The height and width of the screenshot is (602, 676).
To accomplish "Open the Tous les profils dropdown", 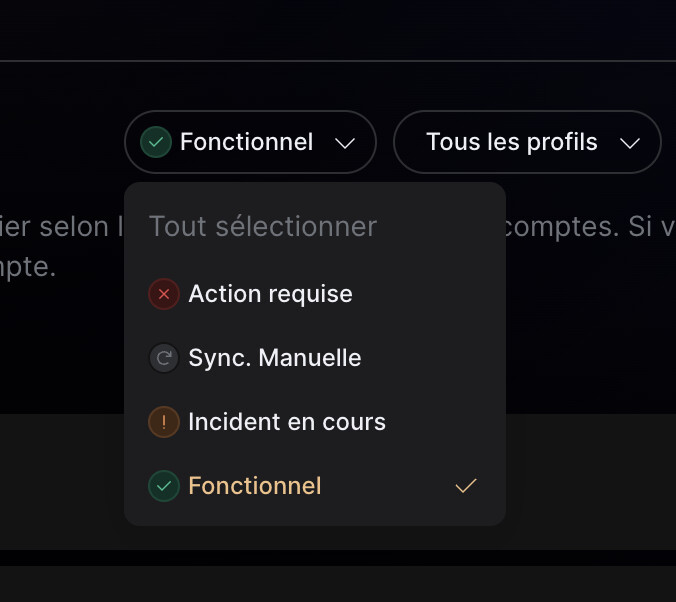I will coord(527,142).
